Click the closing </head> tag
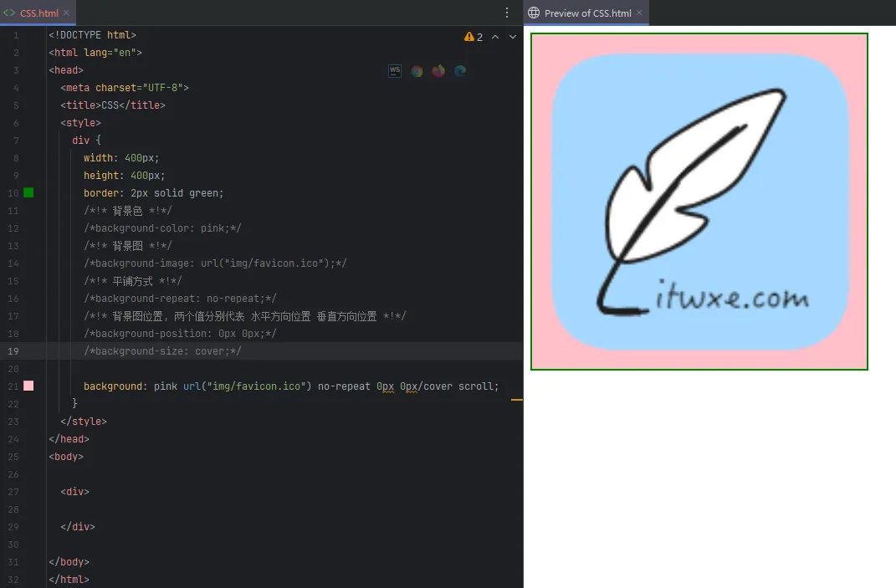Image resolution: width=896 pixels, height=588 pixels. (x=69, y=439)
